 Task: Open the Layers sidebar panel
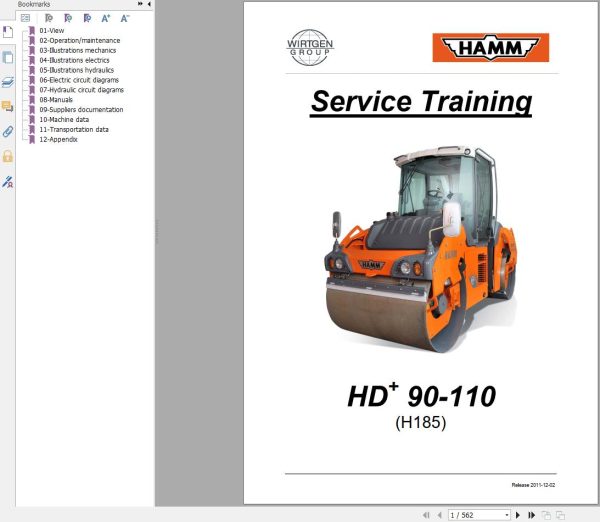point(8,82)
